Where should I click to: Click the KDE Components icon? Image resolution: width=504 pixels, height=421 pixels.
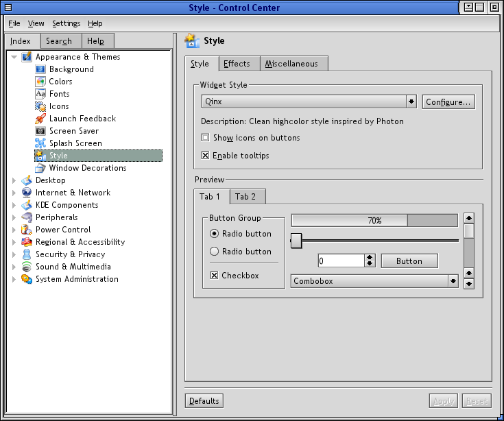(27, 205)
